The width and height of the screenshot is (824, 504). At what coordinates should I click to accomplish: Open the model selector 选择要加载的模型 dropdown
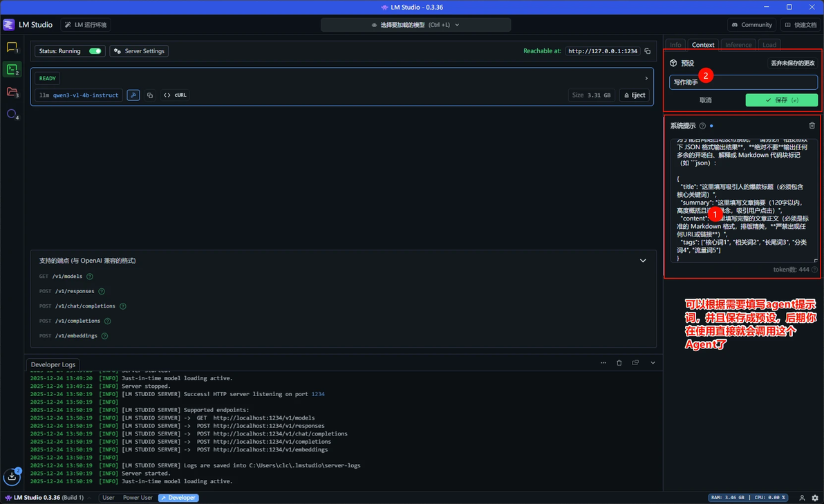click(415, 25)
